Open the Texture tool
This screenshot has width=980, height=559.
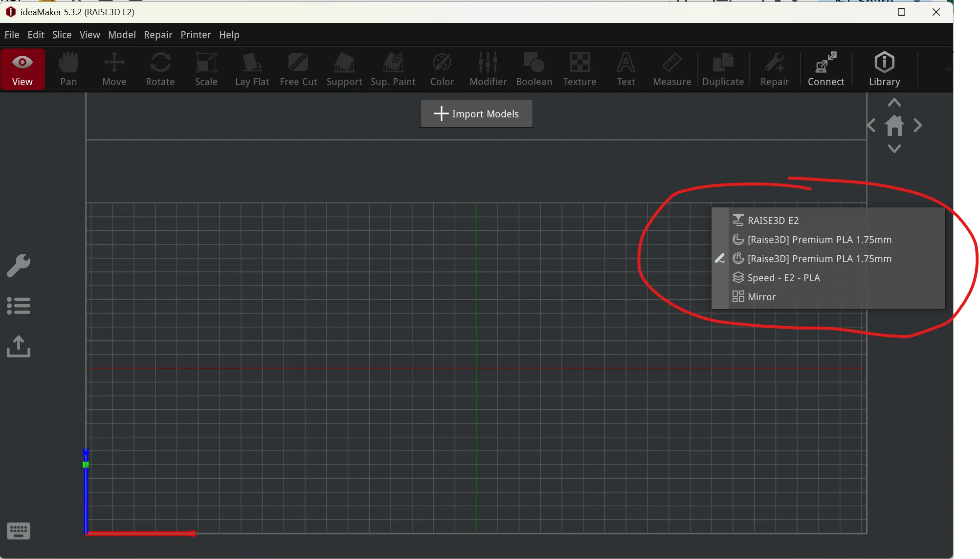[580, 69]
